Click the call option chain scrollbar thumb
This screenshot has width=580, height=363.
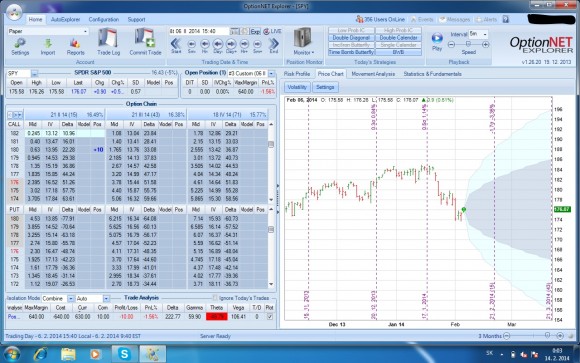coord(271,144)
